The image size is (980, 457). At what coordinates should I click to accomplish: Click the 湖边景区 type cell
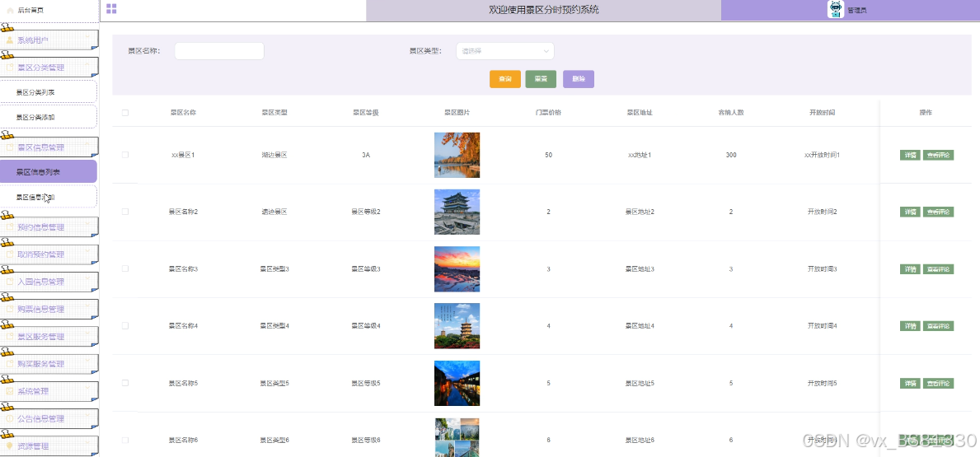[x=274, y=155]
